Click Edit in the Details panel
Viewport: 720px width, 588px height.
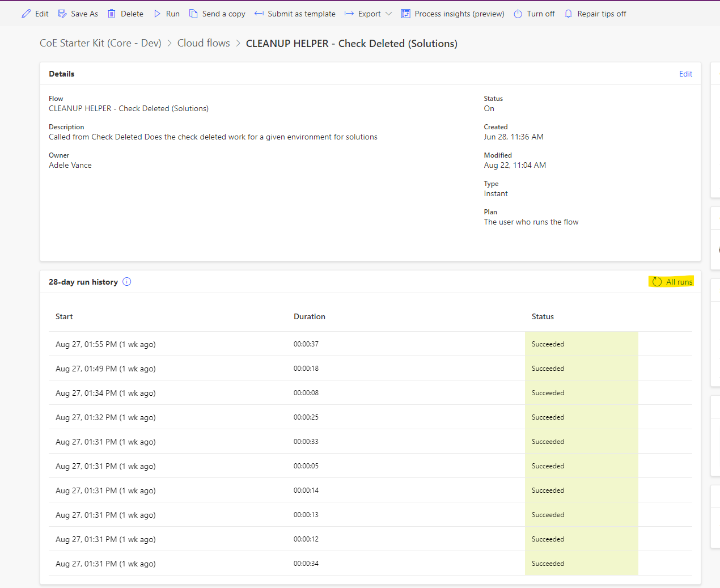point(685,74)
